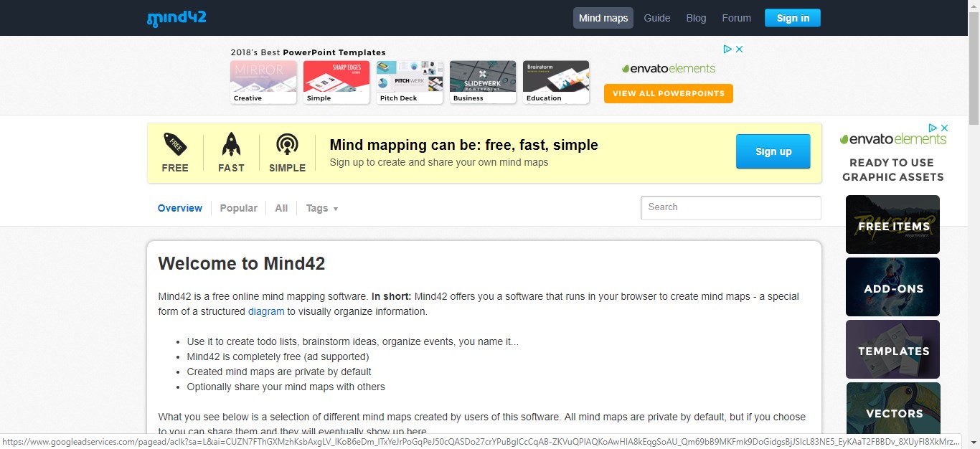Switch to the Popular tab
This screenshot has height=449, width=980.
pos(238,208)
